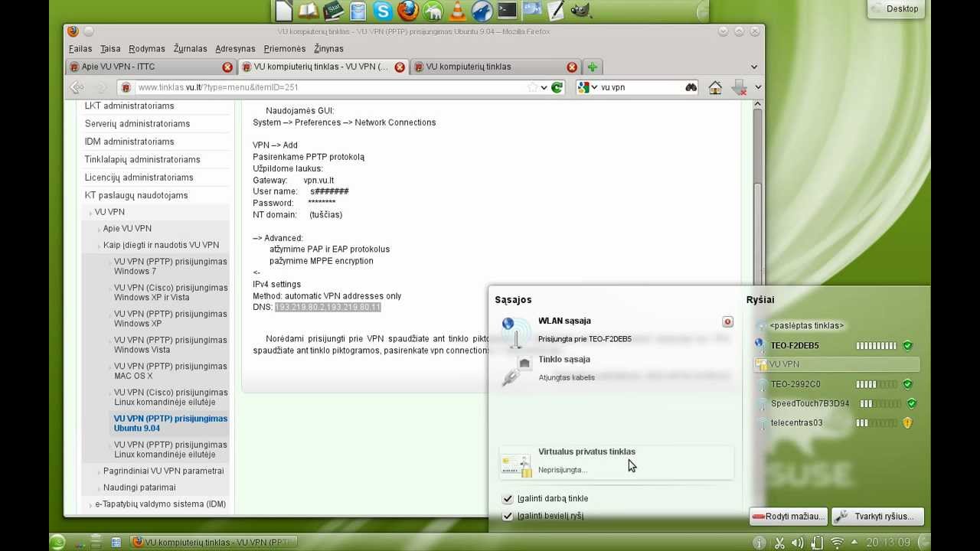Open the terminal icon in the dock

[x=507, y=11]
